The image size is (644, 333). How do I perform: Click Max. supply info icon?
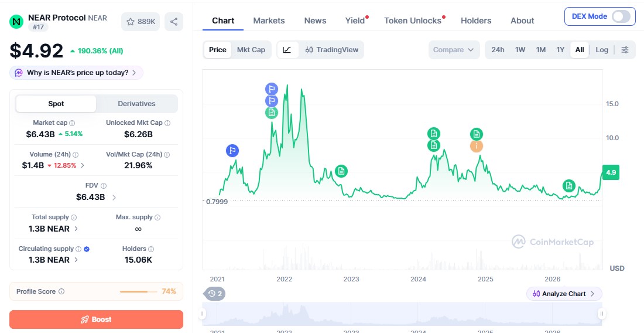157,218
